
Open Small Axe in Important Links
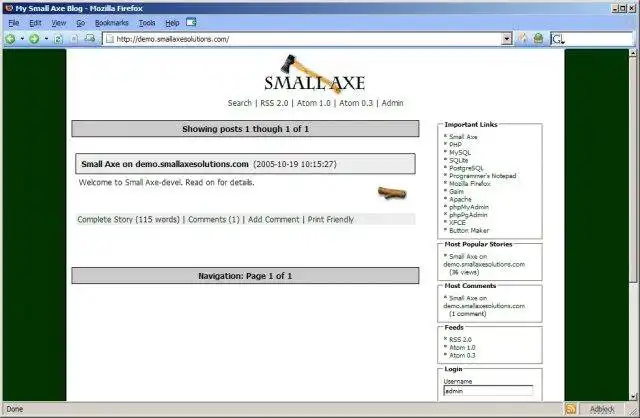tap(463, 137)
